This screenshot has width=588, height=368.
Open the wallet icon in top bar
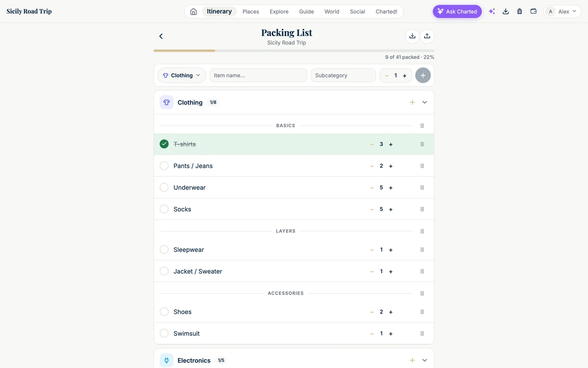coord(534,11)
